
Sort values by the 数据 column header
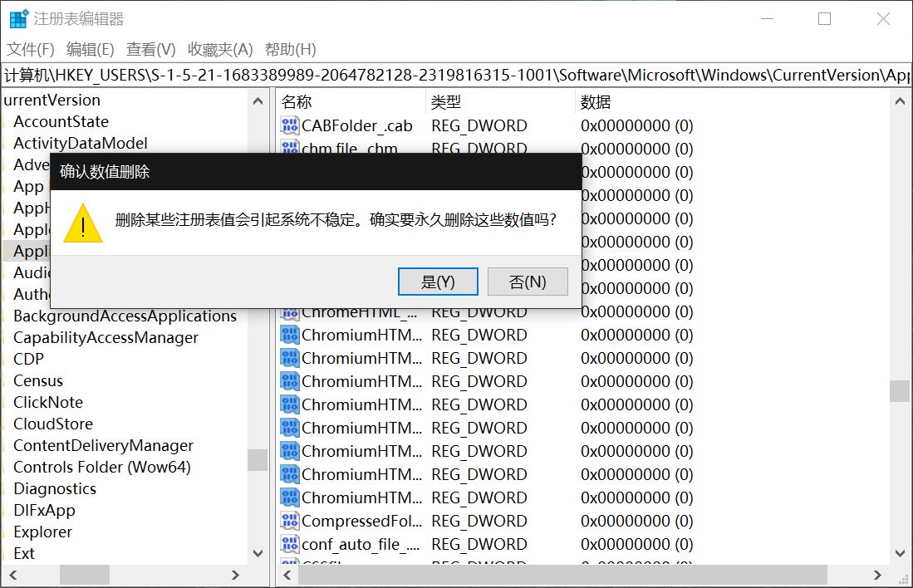click(x=596, y=102)
